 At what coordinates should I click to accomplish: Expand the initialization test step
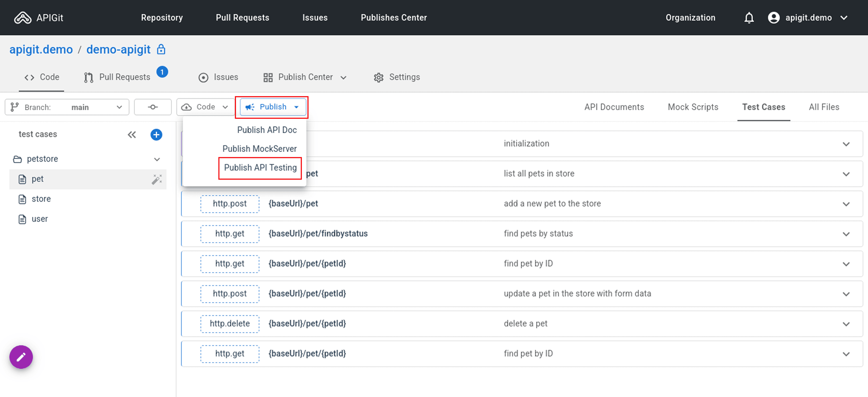(846, 144)
